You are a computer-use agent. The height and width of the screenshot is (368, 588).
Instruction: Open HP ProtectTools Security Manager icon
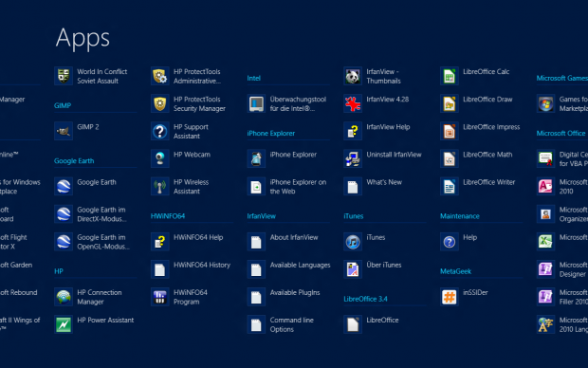pyautogui.click(x=159, y=104)
